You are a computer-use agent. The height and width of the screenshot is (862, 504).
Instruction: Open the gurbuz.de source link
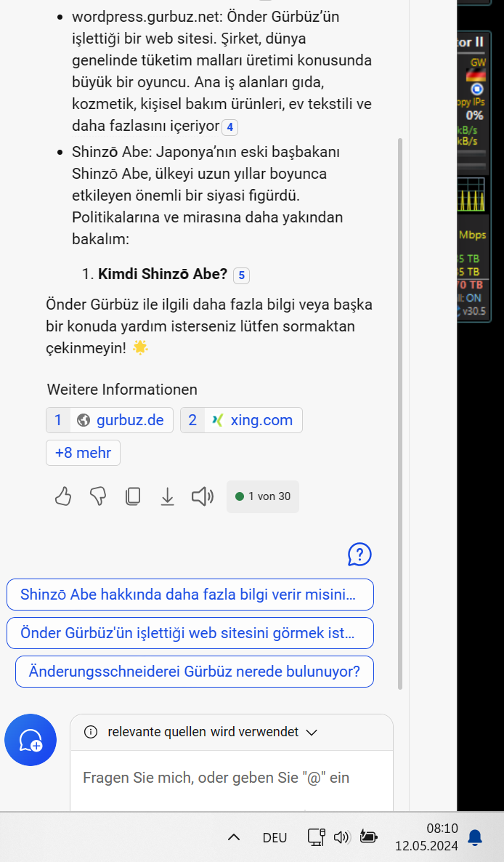(x=110, y=420)
